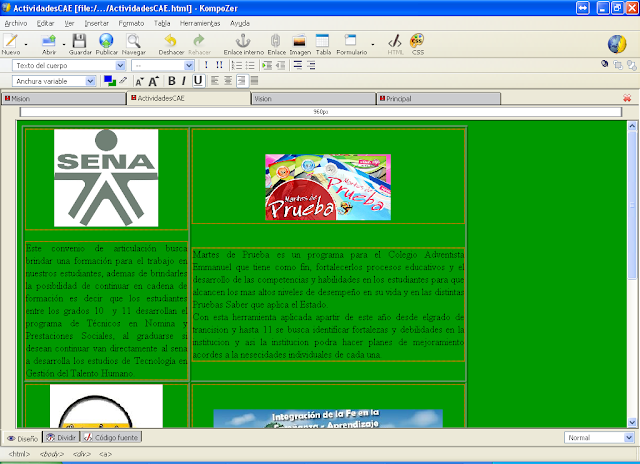
Task: Justify the paragraph text
Action: (255, 81)
